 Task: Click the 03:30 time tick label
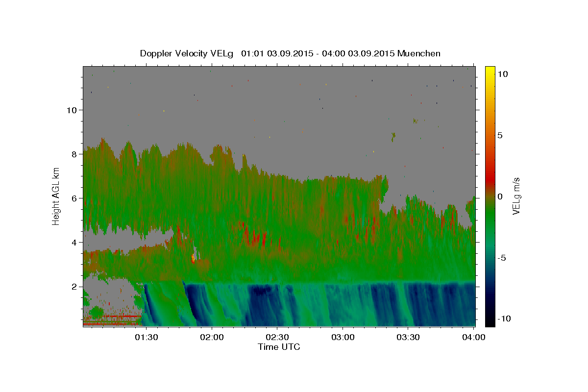tap(408, 337)
